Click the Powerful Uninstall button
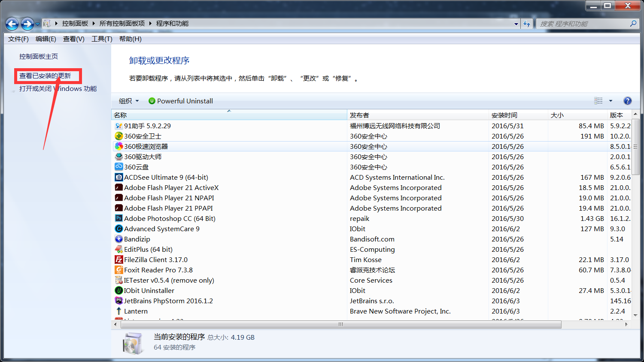 [x=181, y=101]
